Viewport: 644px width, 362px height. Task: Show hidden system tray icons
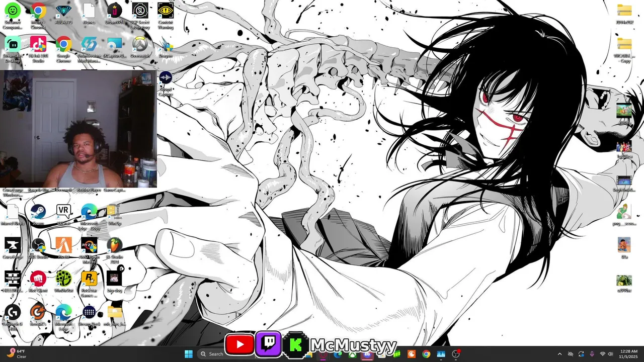[559, 354]
